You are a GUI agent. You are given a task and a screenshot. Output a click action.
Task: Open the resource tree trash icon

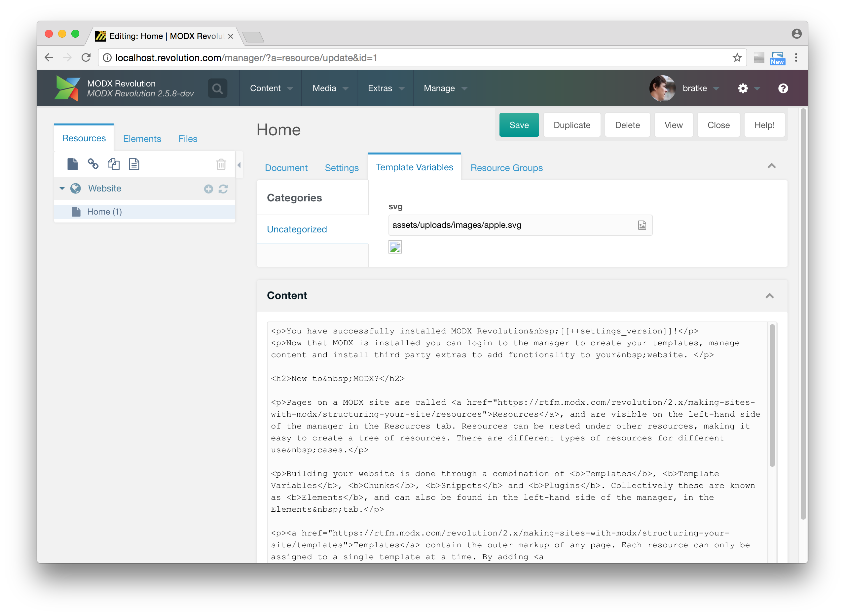(x=221, y=164)
